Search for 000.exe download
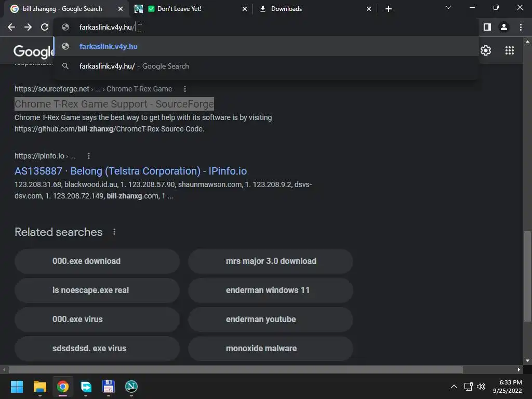Screen dimensions: 532x399 pos(97,261)
